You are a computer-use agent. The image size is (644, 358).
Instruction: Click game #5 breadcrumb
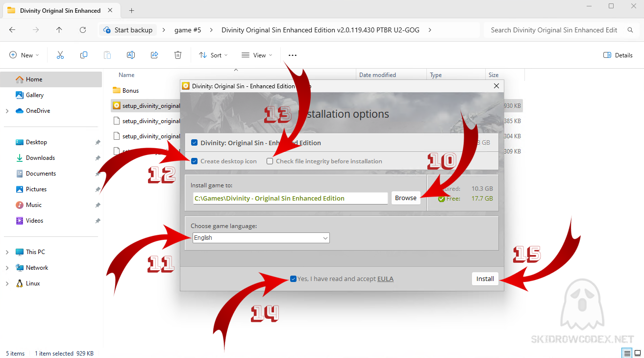tap(188, 30)
